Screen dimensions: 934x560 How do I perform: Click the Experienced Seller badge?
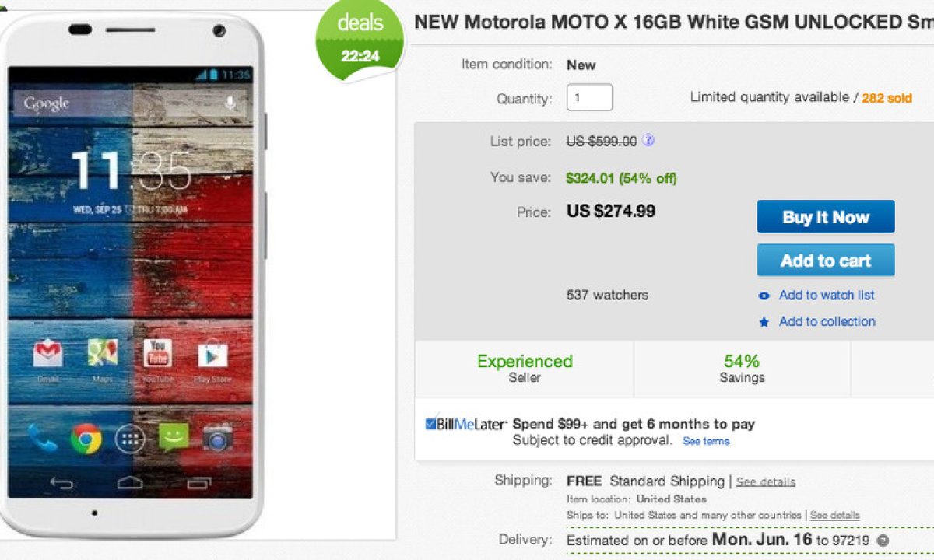[x=525, y=369]
